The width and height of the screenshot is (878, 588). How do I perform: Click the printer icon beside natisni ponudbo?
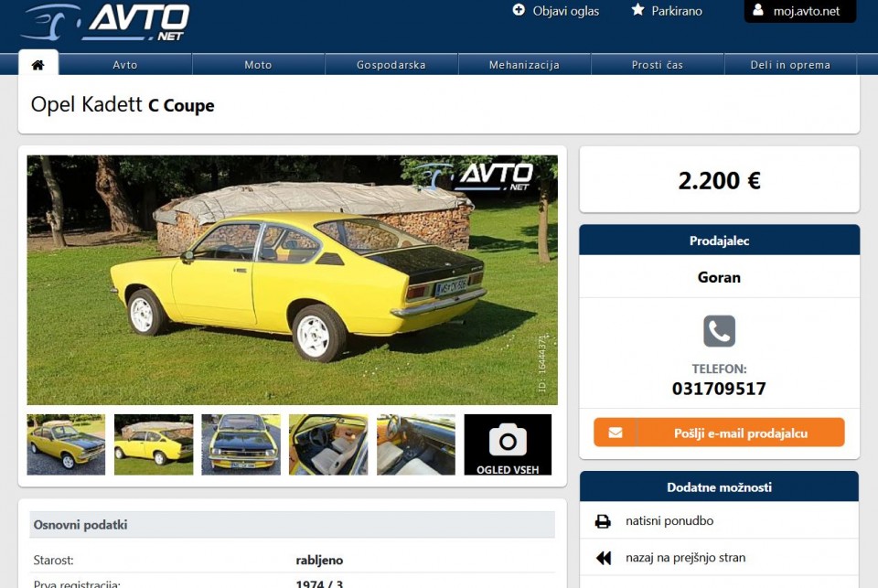point(603,519)
